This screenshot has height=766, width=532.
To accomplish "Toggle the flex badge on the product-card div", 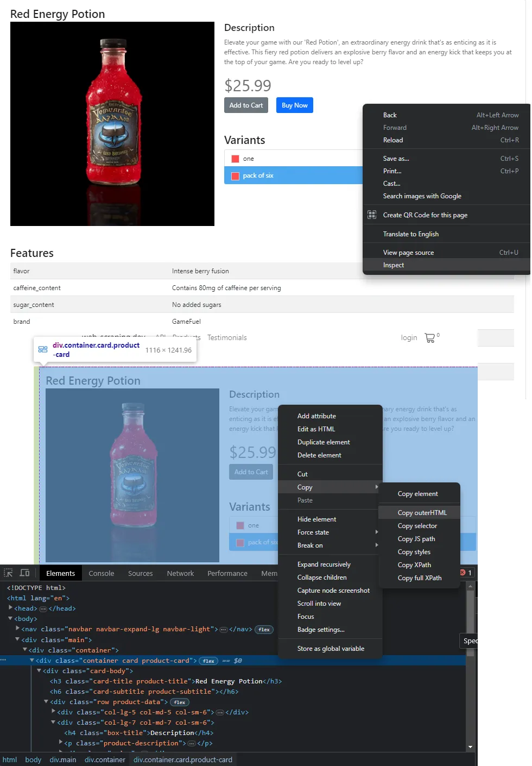I will click(x=208, y=661).
